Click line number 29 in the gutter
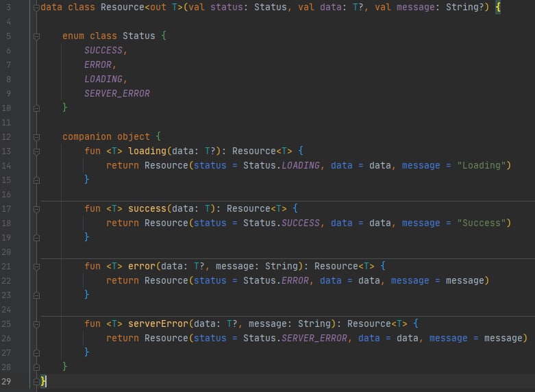 tap(5, 382)
